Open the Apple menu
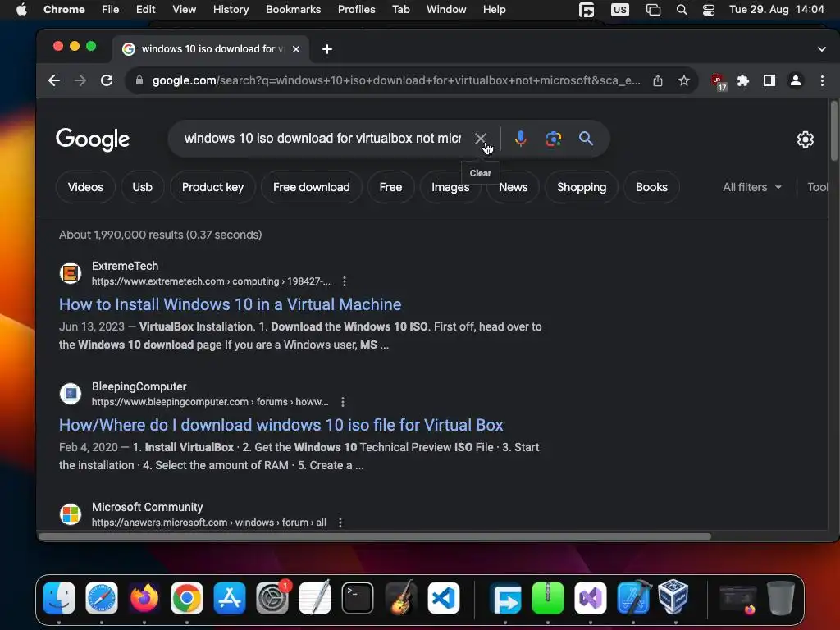840x630 pixels. [x=21, y=9]
